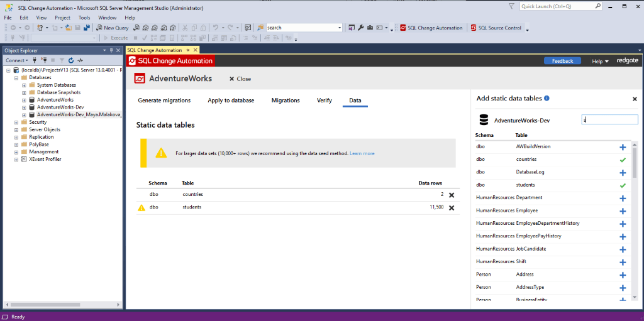Remove the countries static data table
Viewport: 644px width, 321px height.
click(x=452, y=195)
